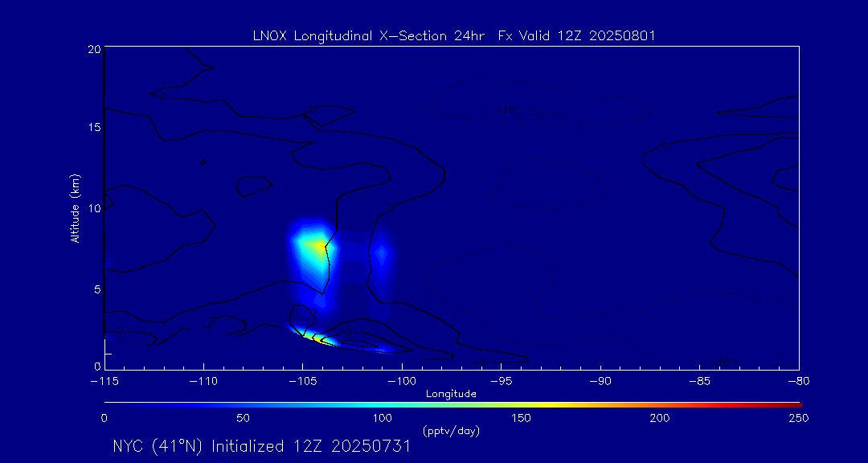868x463 pixels.
Task: Click the colorbar tick label "200"
Action: pyautogui.click(x=659, y=418)
